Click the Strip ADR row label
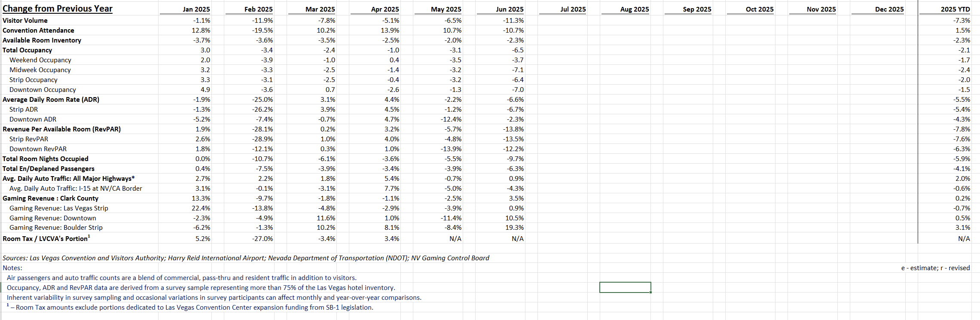The image size is (980, 320). click(x=24, y=109)
